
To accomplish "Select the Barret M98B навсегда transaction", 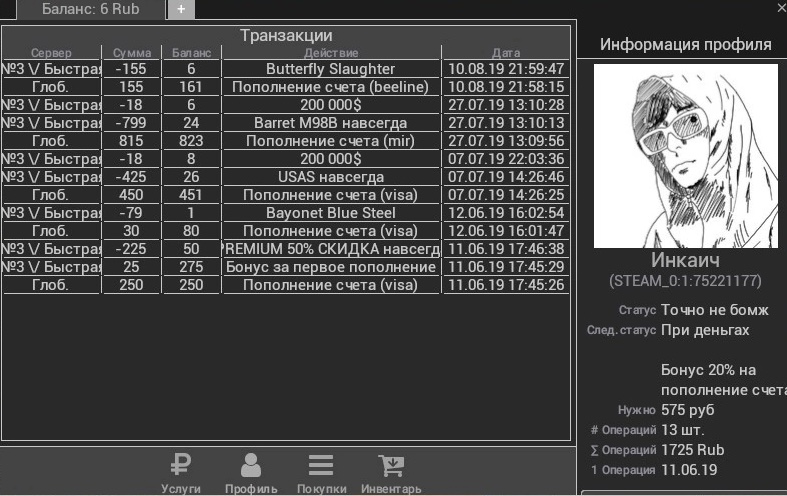I will (x=330, y=123).
